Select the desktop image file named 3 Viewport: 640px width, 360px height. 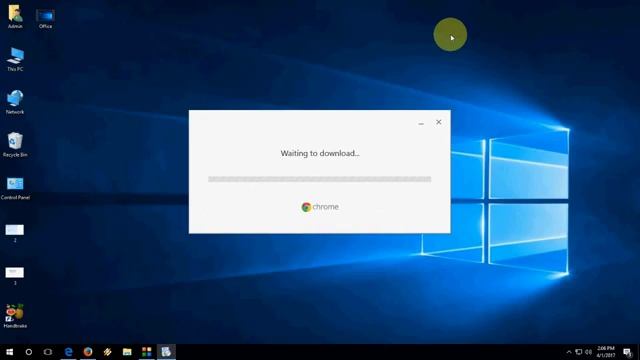tap(15, 276)
